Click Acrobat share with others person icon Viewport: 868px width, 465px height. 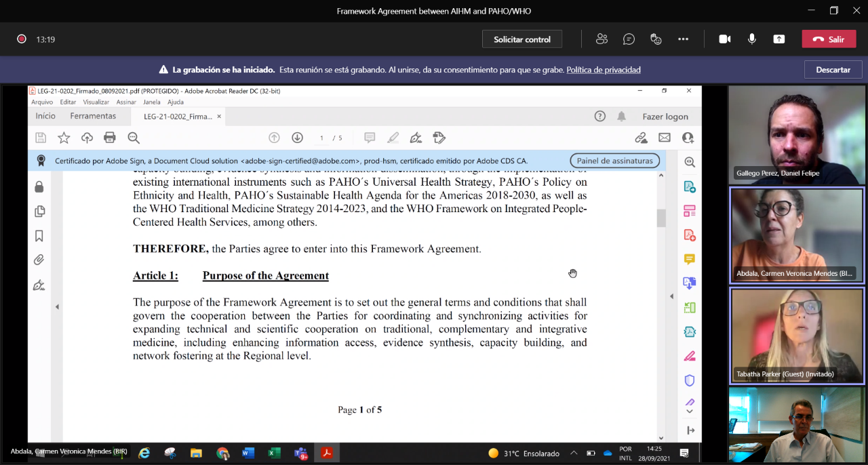click(x=688, y=138)
